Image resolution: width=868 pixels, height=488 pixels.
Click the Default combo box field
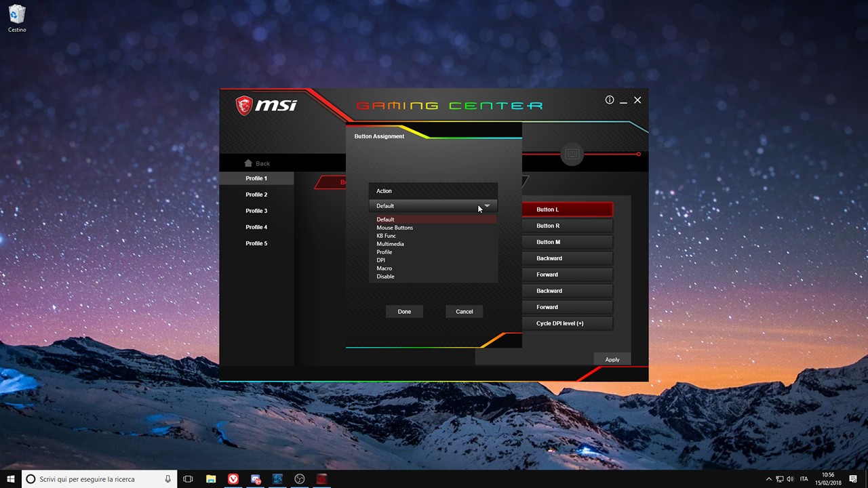433,205
